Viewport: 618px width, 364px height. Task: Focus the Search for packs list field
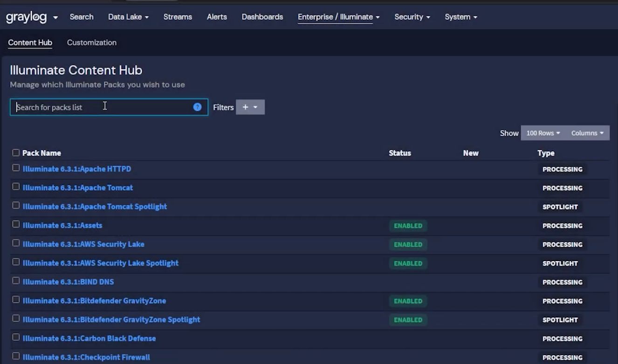pyautogui.click(x=109, y=107)
